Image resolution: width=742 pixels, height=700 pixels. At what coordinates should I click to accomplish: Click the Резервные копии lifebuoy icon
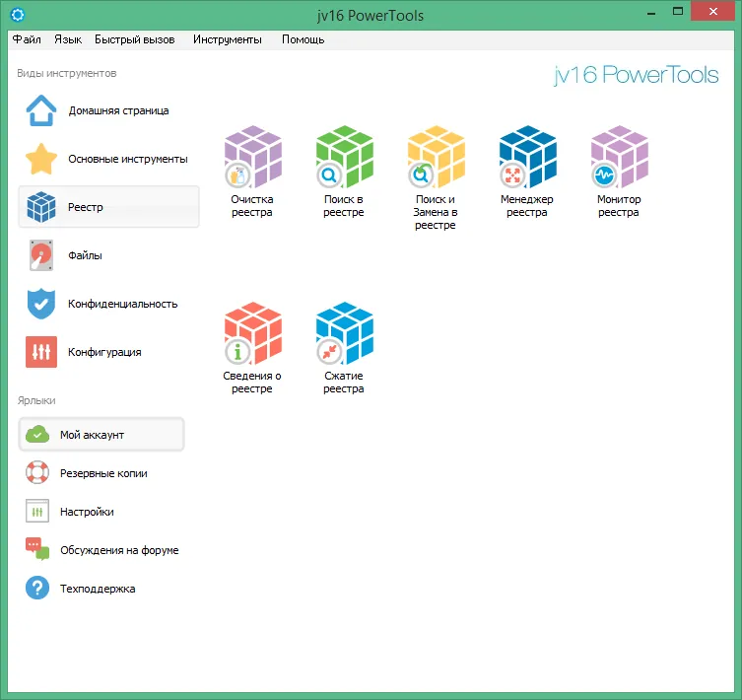[x=37, y=472]
